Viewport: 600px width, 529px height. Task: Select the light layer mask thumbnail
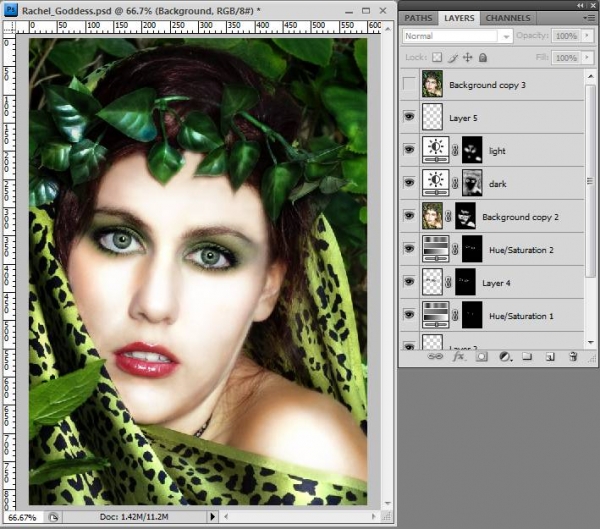pos(472,150)
